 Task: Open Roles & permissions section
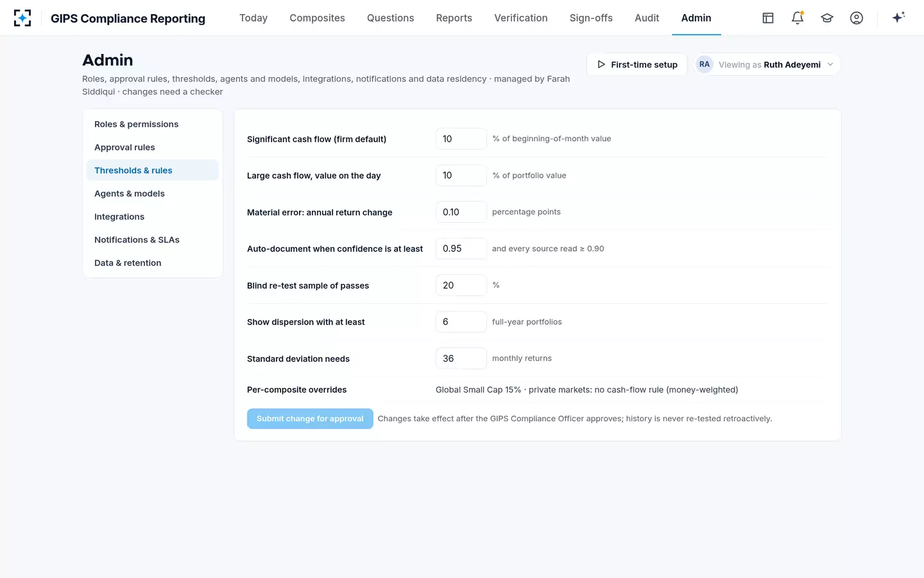pos(153,124)
